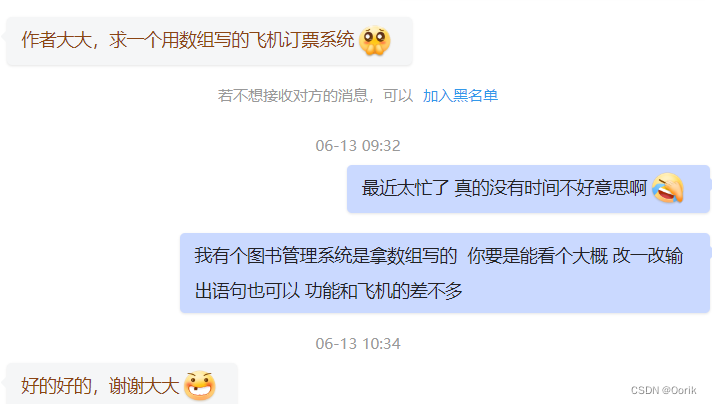Click the notice 若不想接收对方的消息
This screenshot has width=712, height=404.
click(292, 96)
